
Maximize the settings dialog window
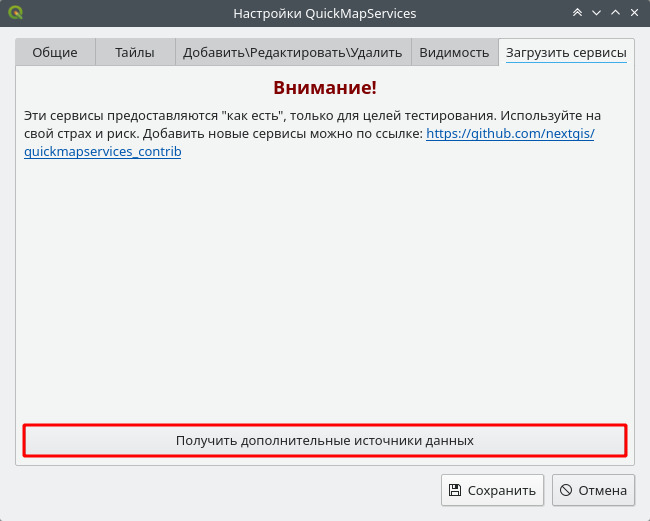point(616,13)
